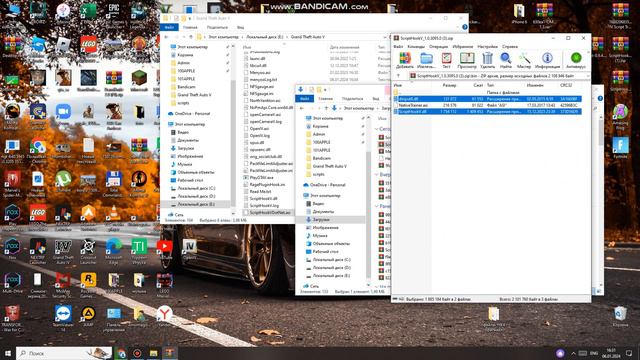This screenshot has height=360, width=640.
Task: Click the WinRAR taskbar icon
Action: (170, 353)
